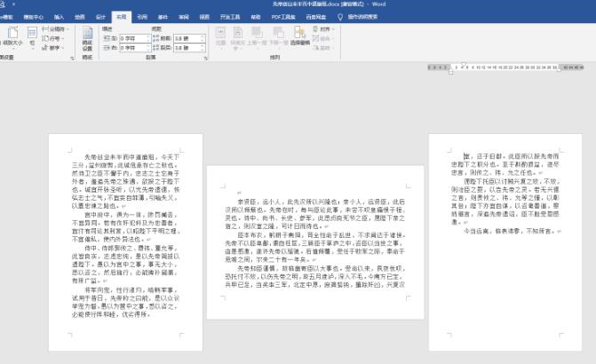Expand the 断字 (hyphenation) dropdown
596x364 pixels.
[x=55, y=48]
